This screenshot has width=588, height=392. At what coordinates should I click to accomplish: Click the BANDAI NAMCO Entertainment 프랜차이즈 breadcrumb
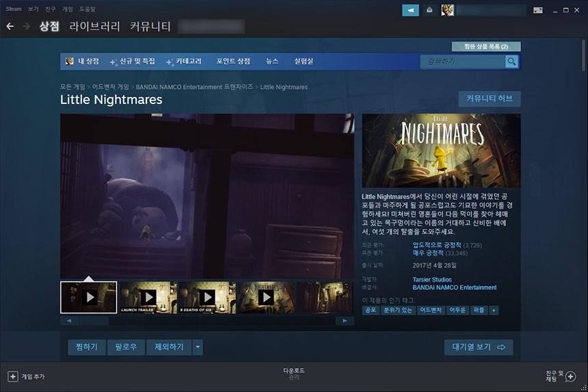194,87
